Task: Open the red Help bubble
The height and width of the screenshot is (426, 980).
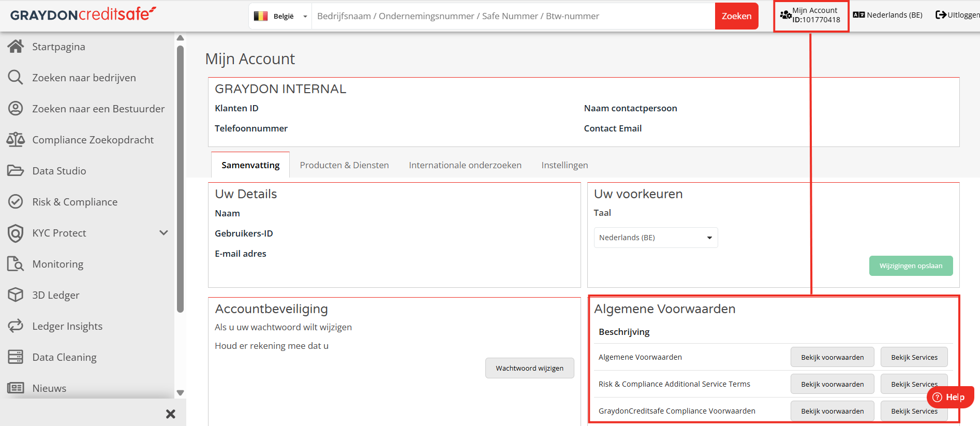Action: (x=951, y=397)
